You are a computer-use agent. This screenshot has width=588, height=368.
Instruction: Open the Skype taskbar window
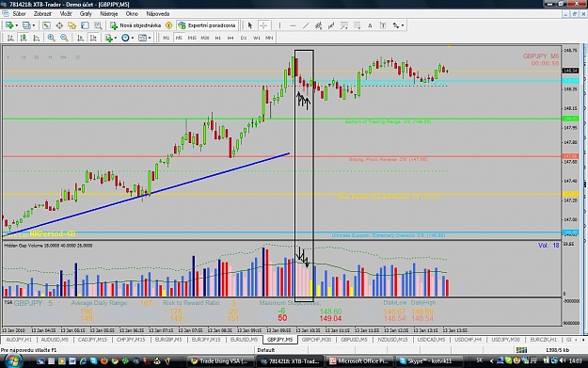(429, 361)
